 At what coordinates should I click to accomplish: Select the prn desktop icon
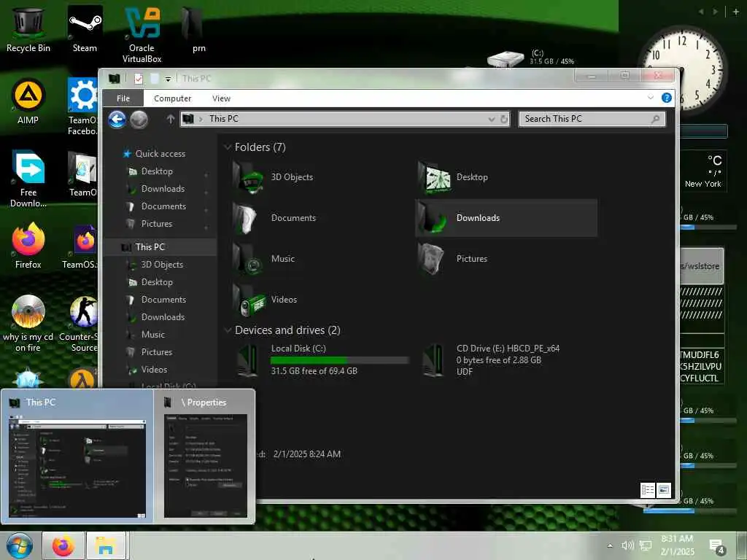193,29
